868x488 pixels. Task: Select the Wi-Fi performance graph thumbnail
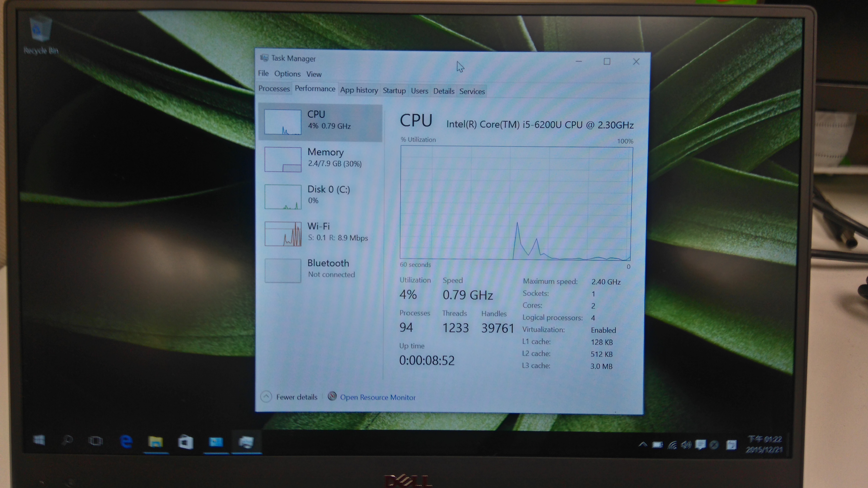pos(283,234)
